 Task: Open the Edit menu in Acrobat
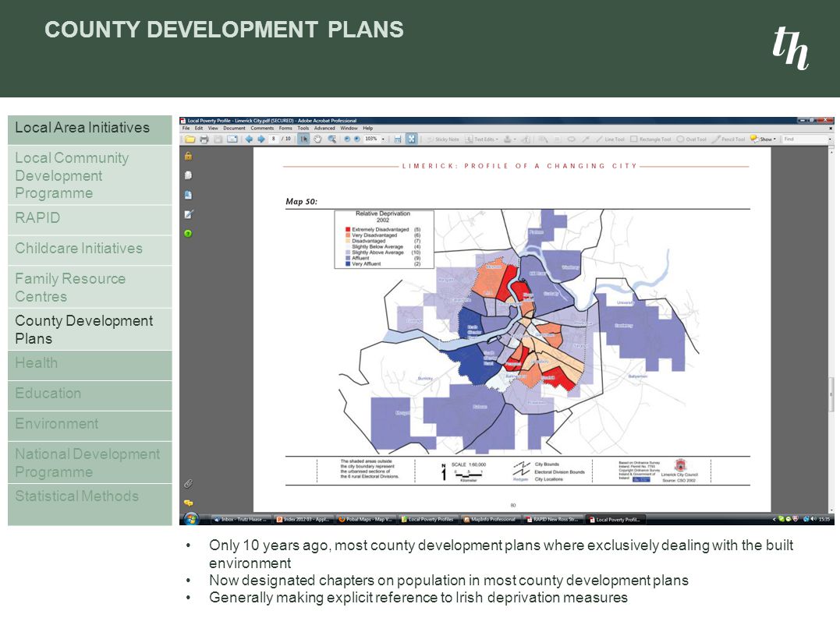199,129
